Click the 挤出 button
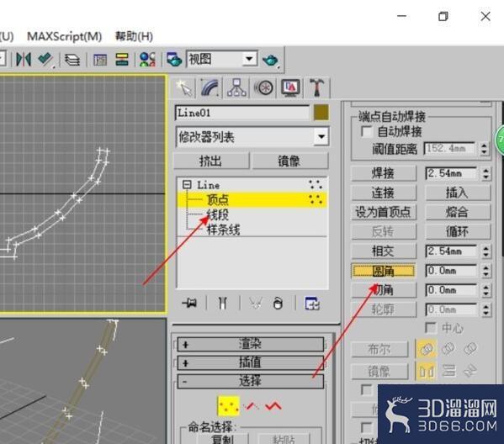The height and width of the screenshot is (444, 504). [x=211, y=161]
